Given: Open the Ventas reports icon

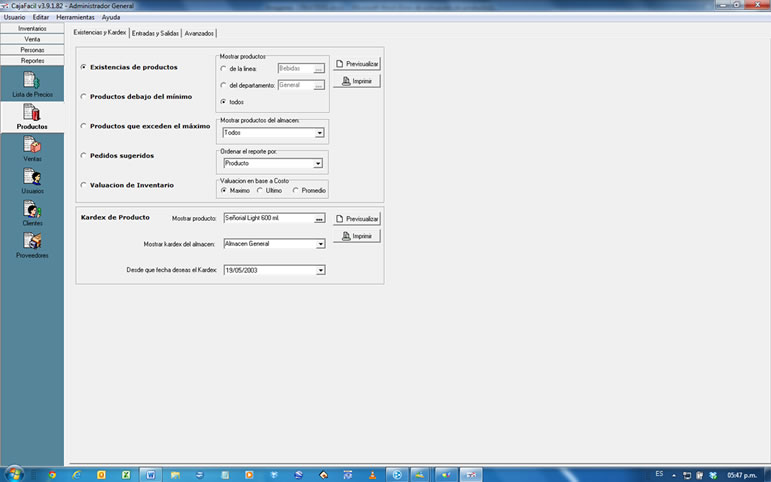Looking at the screenshot, I should point(32,148).
